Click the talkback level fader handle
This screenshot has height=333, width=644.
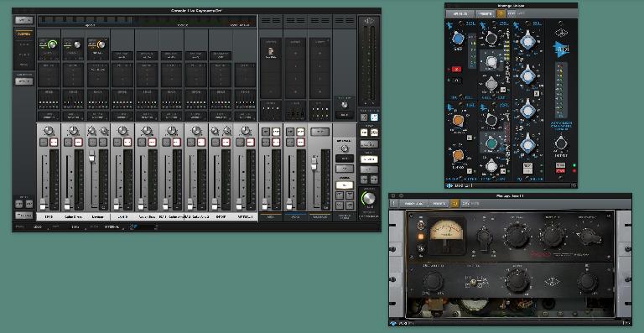(x=314, y=163)
